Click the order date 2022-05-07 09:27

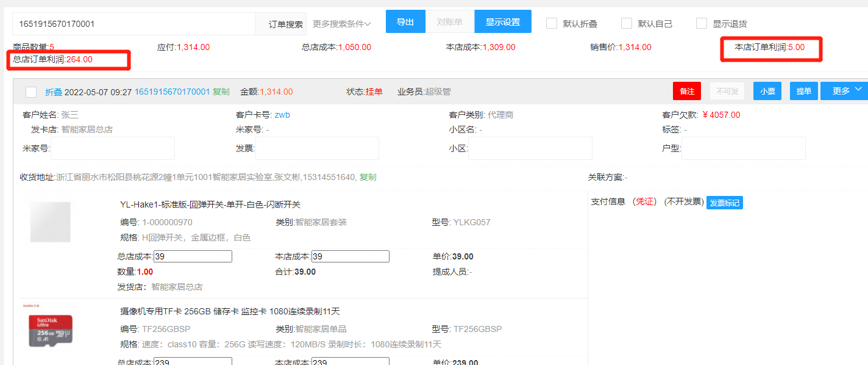click(x=98, y=92)
